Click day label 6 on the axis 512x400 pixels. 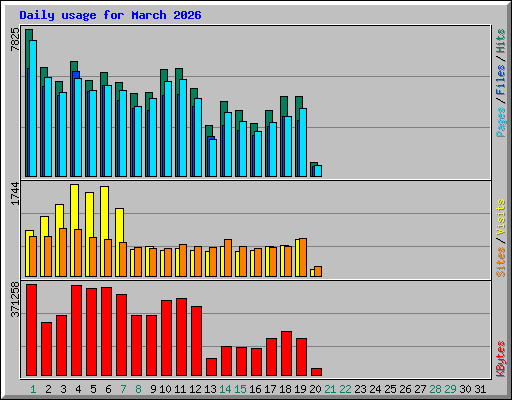(x=108, y=389)
